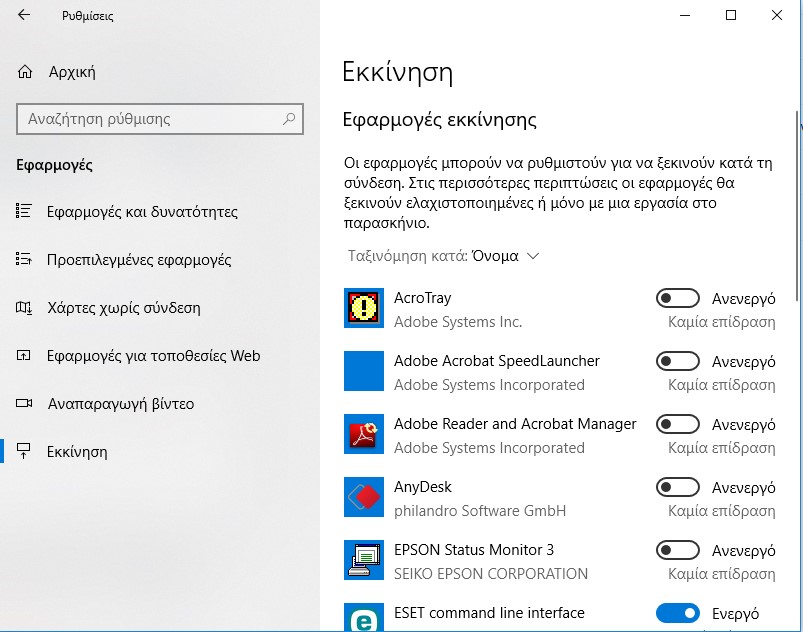Open the Ταξινόμηση κατά: Όνομα dropdown
Viewport: 803px width, 632px height.
click(x=443, y=256)
